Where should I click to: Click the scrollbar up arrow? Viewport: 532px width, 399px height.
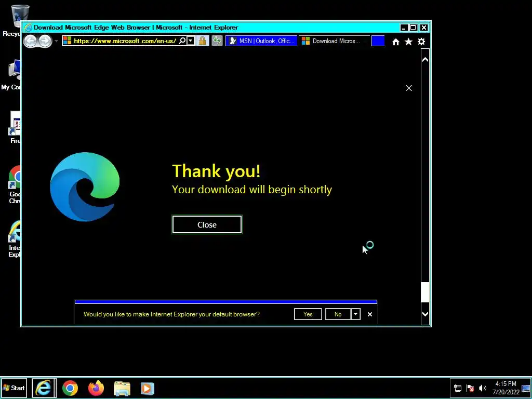[x=425, y=60]
